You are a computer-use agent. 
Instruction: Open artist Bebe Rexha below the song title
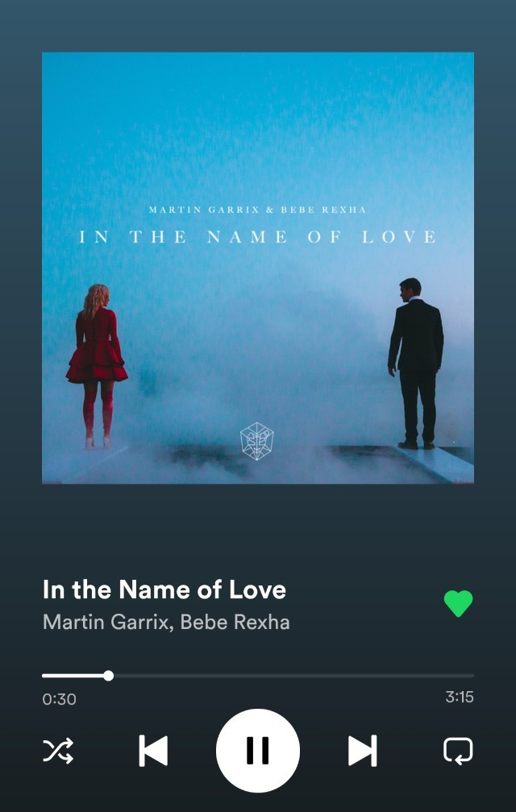235,622
